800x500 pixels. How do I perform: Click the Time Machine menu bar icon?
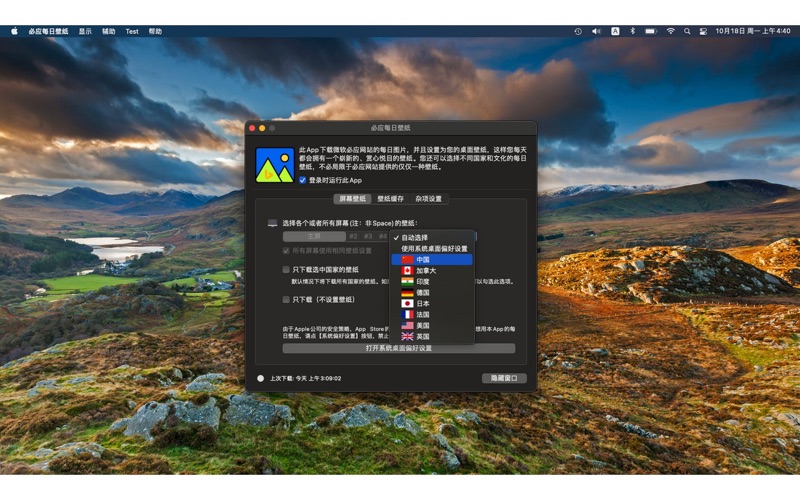click(578, 31)
